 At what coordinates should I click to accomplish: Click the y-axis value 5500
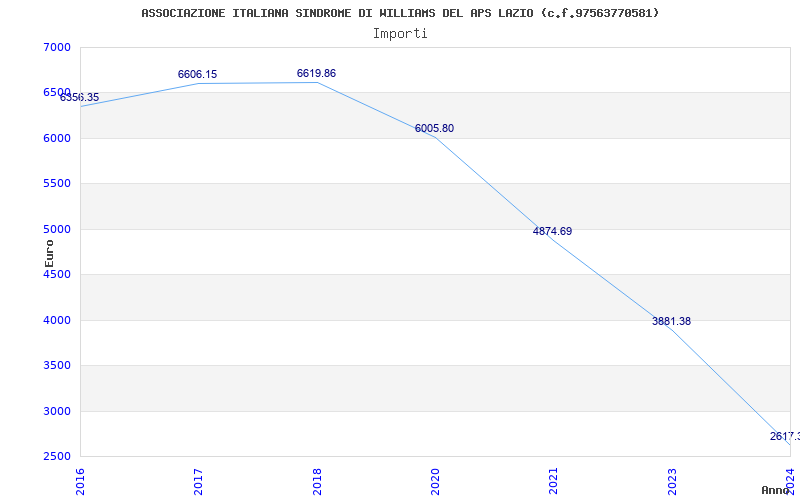(57, 184)
